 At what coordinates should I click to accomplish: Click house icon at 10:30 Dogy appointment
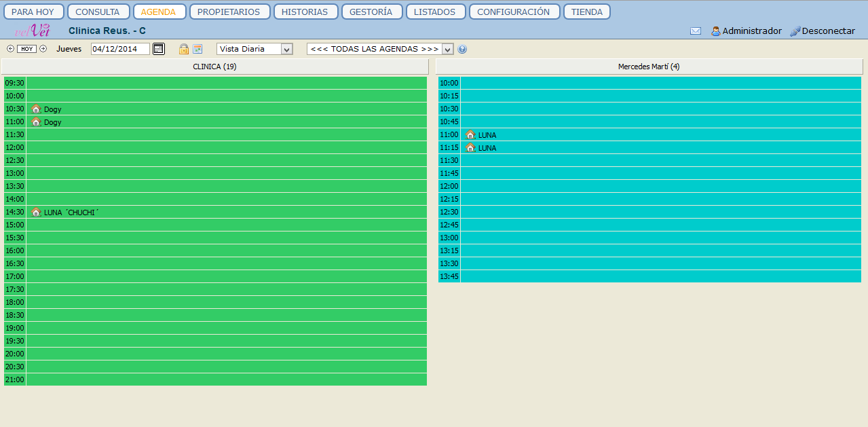pos(36,109)
